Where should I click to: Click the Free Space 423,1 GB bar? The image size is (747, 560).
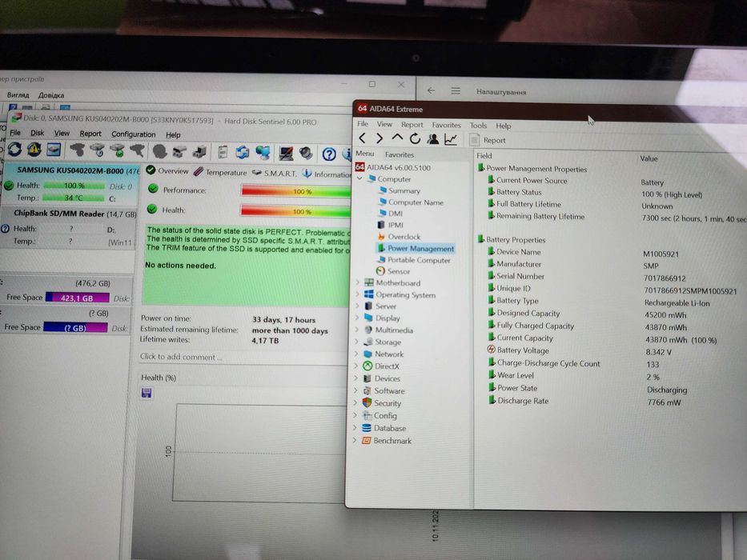click(77, 298)
